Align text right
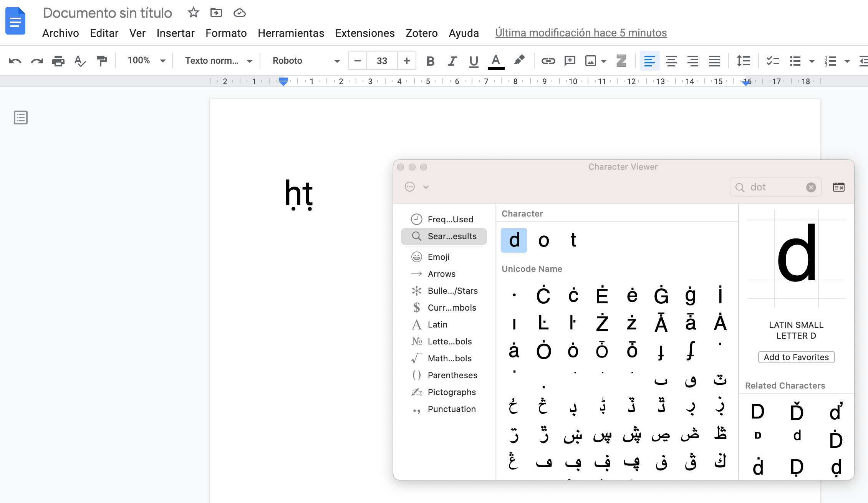 pyautogui.click(x=692, y=61)
